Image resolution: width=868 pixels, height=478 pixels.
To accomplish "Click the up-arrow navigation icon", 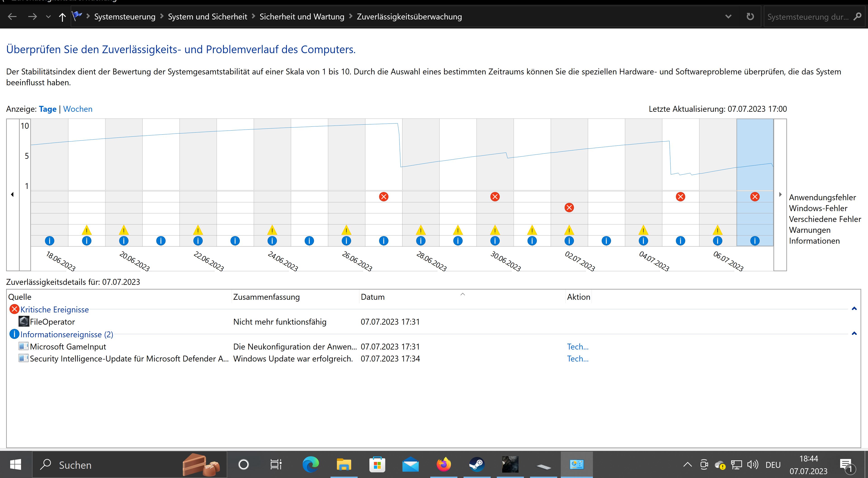I will (62, 17).
